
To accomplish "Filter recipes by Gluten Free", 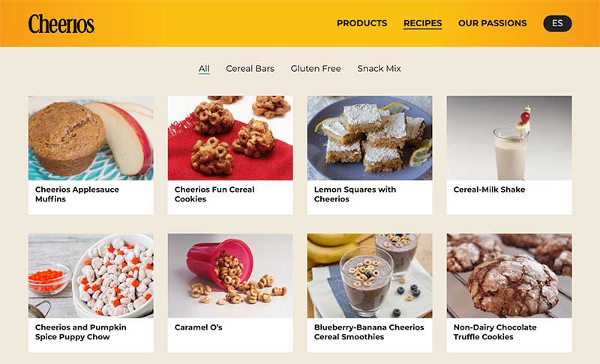I will (x=316, y=69).
